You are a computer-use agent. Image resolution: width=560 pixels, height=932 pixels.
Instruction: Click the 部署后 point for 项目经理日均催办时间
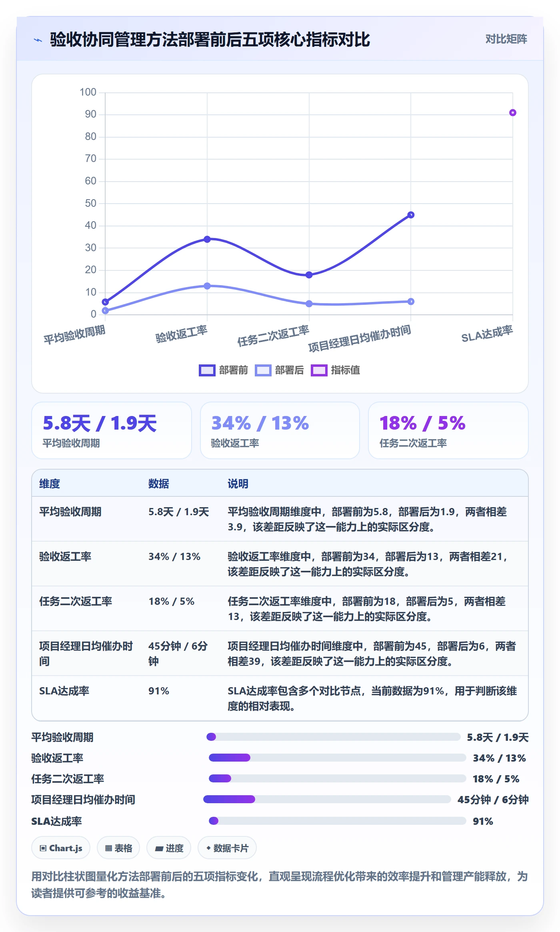tap(411, 302)
